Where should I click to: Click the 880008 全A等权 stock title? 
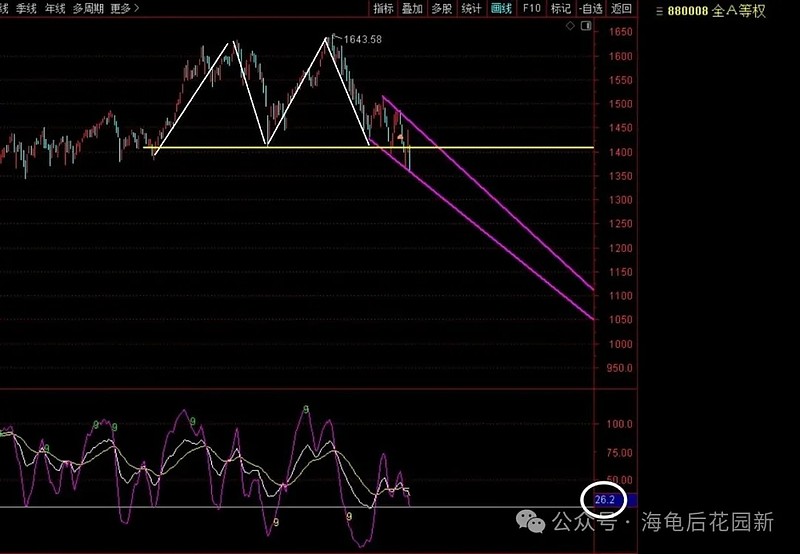[x=717, y=11]
